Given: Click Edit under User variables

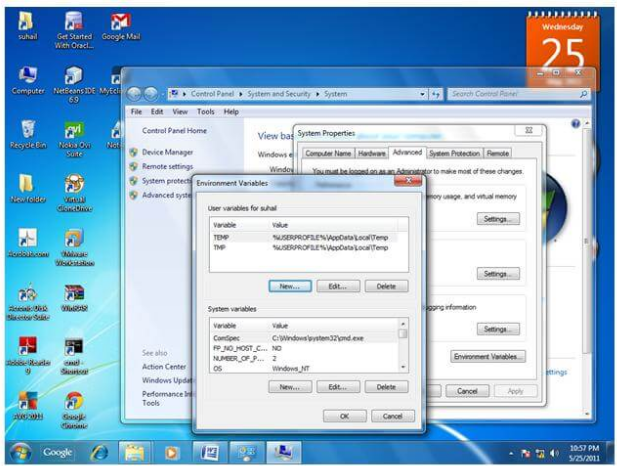Looking at the screenshot, I should coord(338,286).
